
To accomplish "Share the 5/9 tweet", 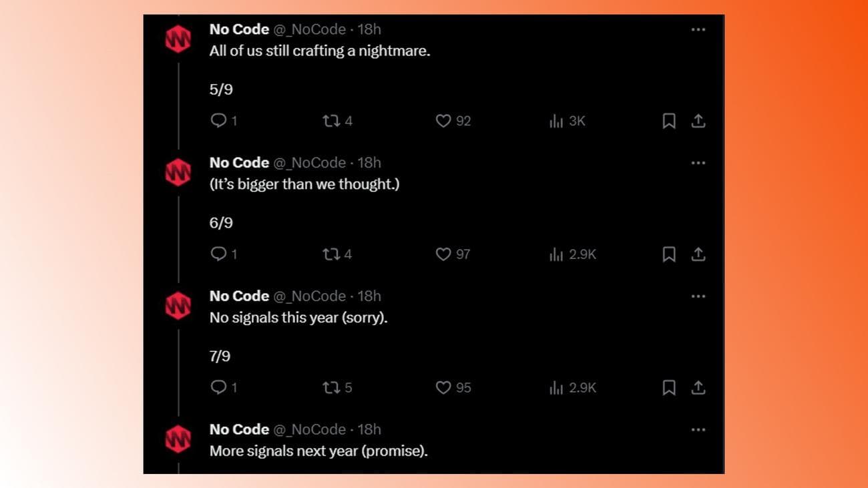I will (698, 121).
